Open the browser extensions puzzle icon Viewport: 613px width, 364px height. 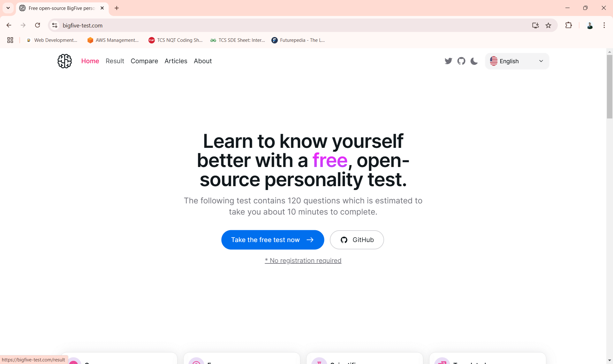569,25
